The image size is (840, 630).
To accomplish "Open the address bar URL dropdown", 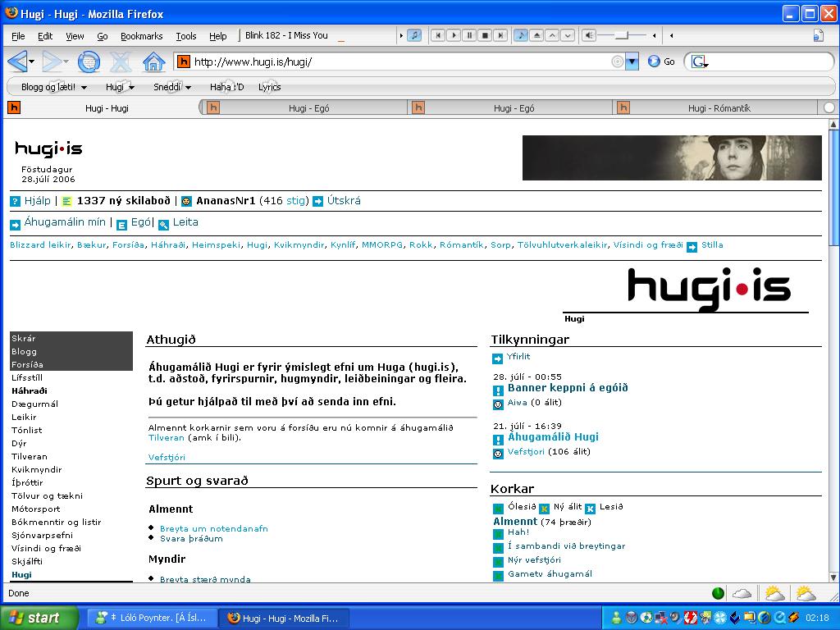I will coord(632,62).
